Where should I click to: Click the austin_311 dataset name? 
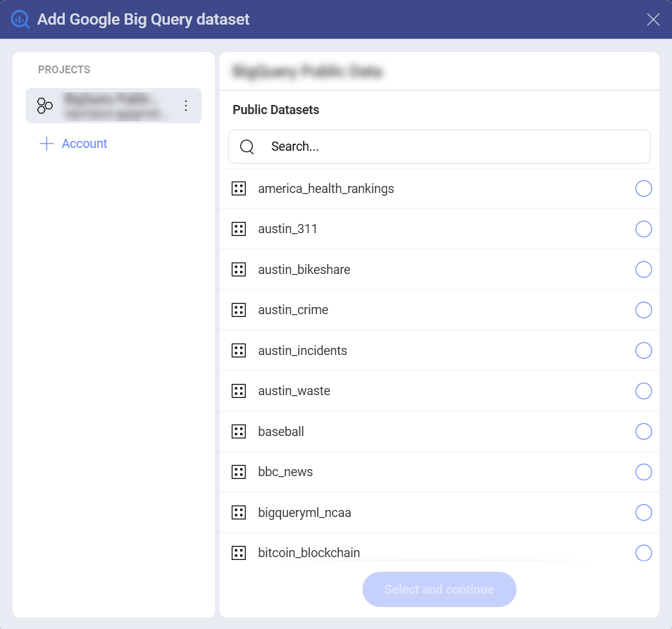pos(287,229)
